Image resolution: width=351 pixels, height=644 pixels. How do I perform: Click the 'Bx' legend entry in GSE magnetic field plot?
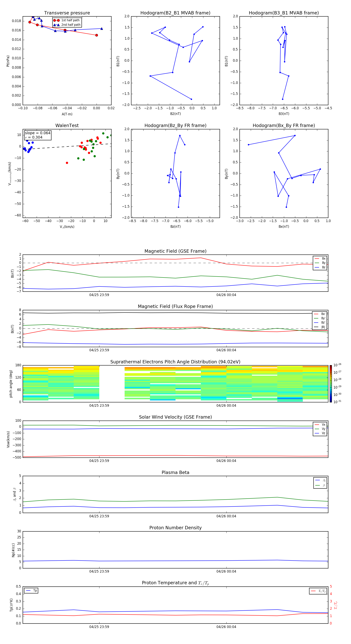coord(320,259)
